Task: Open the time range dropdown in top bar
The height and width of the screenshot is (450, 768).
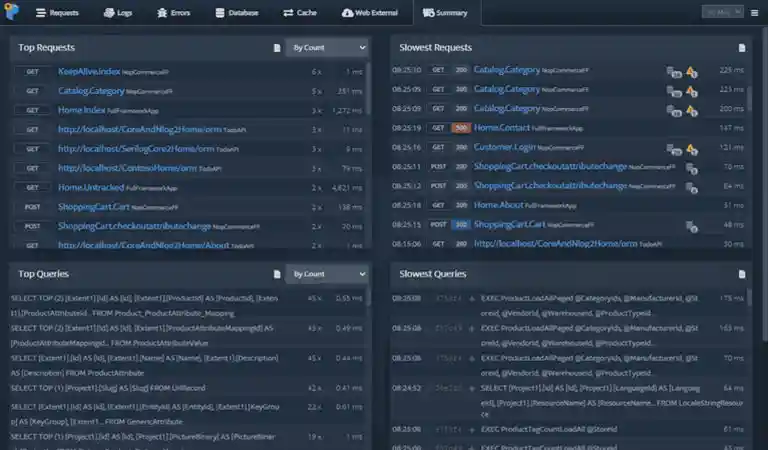Action: point(722,12)
